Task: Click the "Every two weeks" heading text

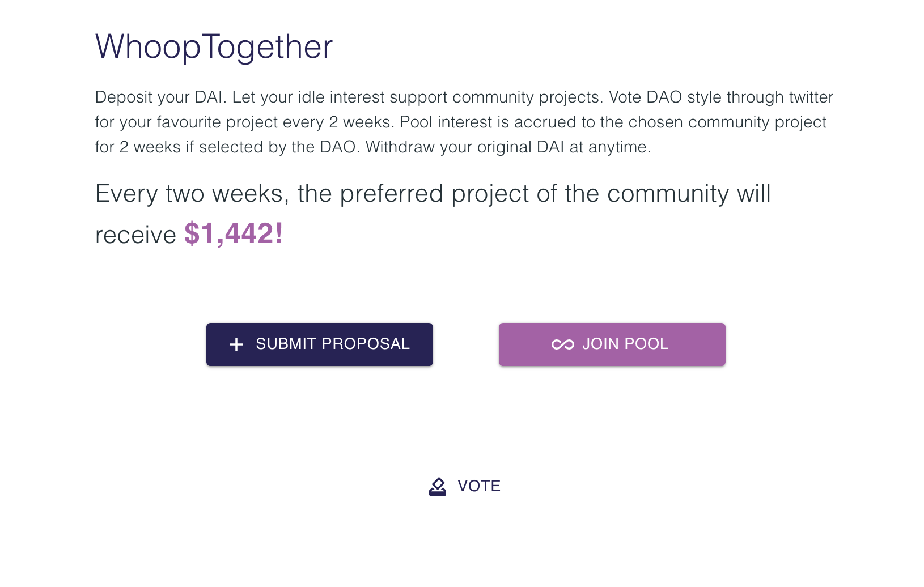Action: (192, 194)
